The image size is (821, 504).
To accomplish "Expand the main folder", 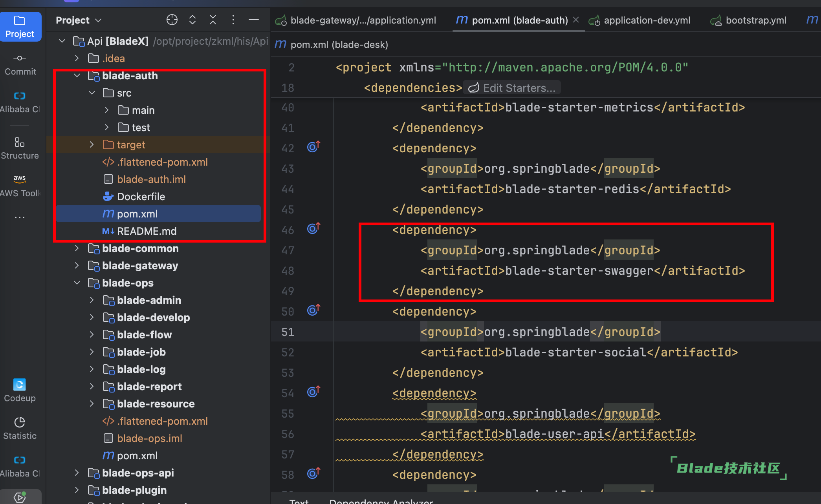I will pos(107,110).
